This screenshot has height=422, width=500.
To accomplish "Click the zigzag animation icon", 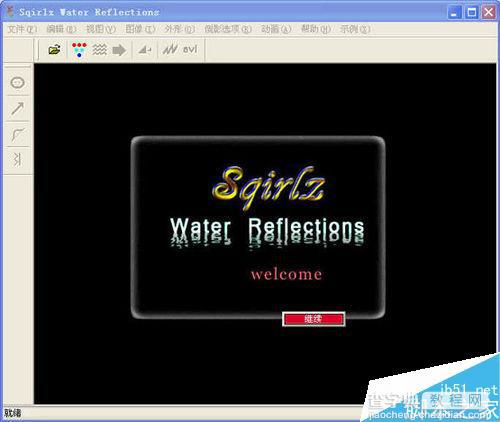I will click(x=170, y=50).
